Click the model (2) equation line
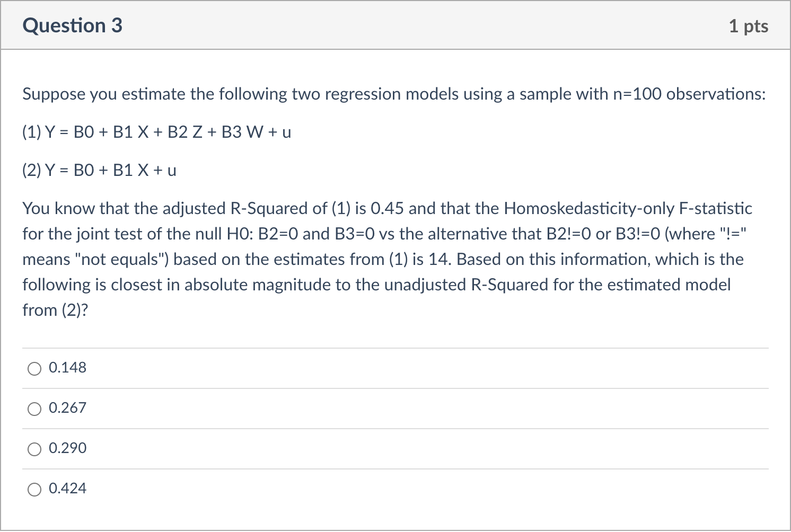This screenshot has height=532, width=791. (x=99, y=170)
